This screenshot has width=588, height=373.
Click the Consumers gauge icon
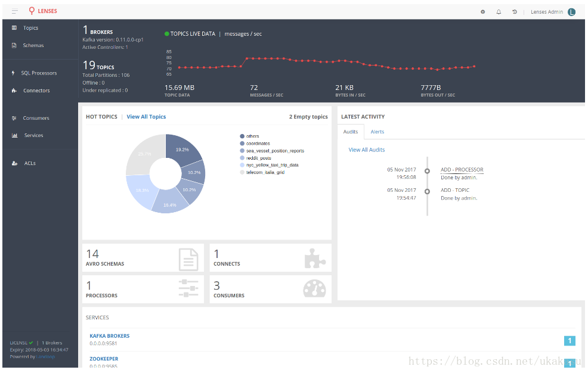click(x=314, y=288)
